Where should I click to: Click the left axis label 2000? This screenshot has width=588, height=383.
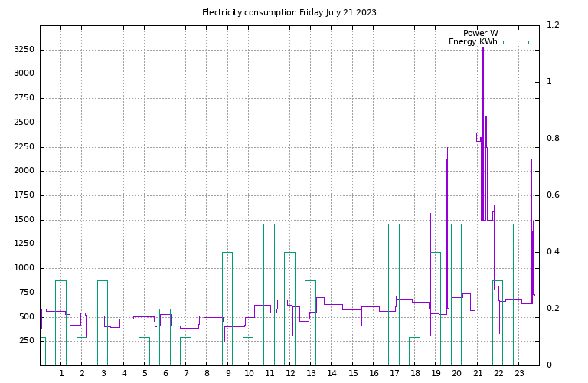click(24, 171)
